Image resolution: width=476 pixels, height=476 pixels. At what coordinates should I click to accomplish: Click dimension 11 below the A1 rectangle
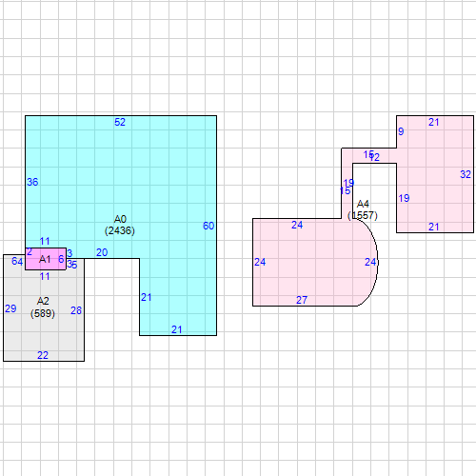click(45, 276)
